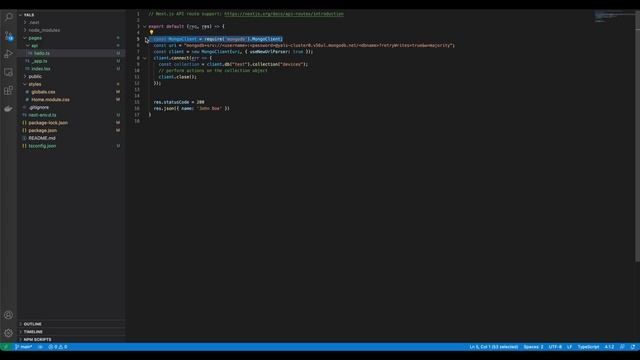Open the Search view in activity bar
Viewport: 640px width, 360px height.
tap(9, 17)
